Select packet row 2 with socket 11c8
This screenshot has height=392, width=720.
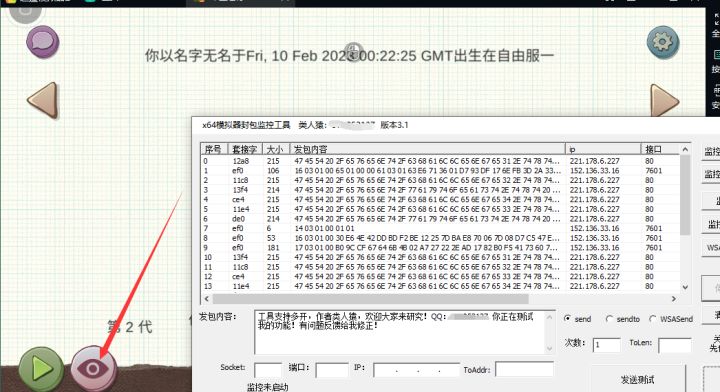(x=440, y=180)
